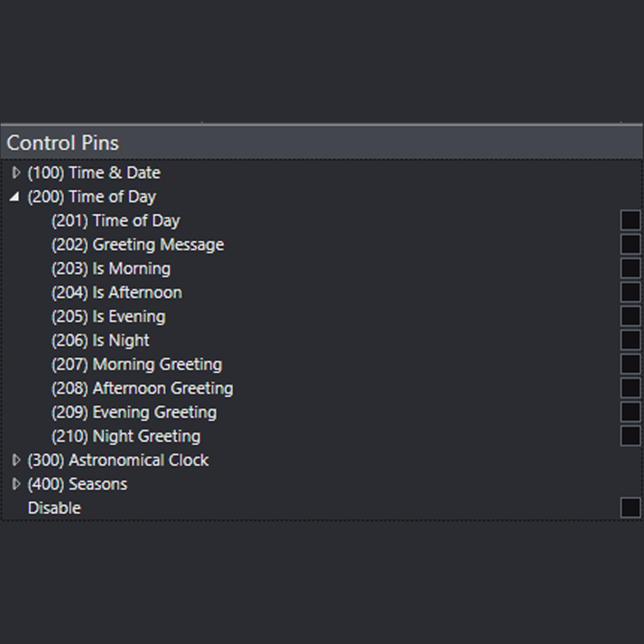Check the (208) Afternoon Greeting pin box
Image resolution: width=644 pixels, height=644 pixels.
click(x=630, y=387)
